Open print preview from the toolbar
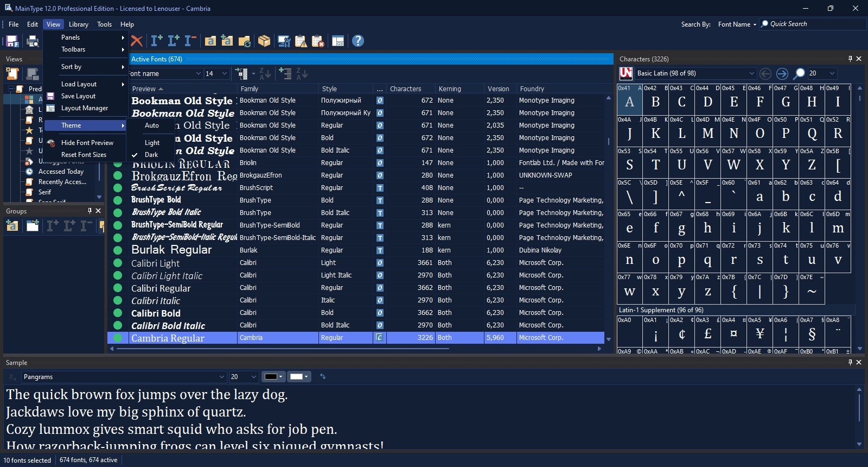The height and width of the screenshot is (467, 868). point(33,41)
